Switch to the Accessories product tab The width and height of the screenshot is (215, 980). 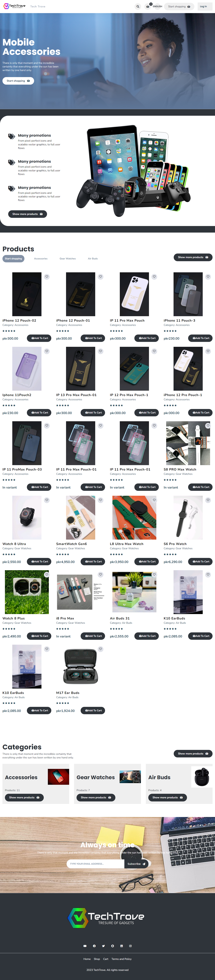pos(41,259)
